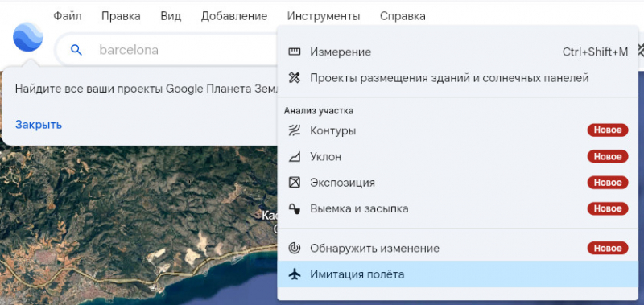The height and width of the screenshot is (305, 644).
Task: Select the ruler icon next to Измерение
Action: [x=295, y=52]
